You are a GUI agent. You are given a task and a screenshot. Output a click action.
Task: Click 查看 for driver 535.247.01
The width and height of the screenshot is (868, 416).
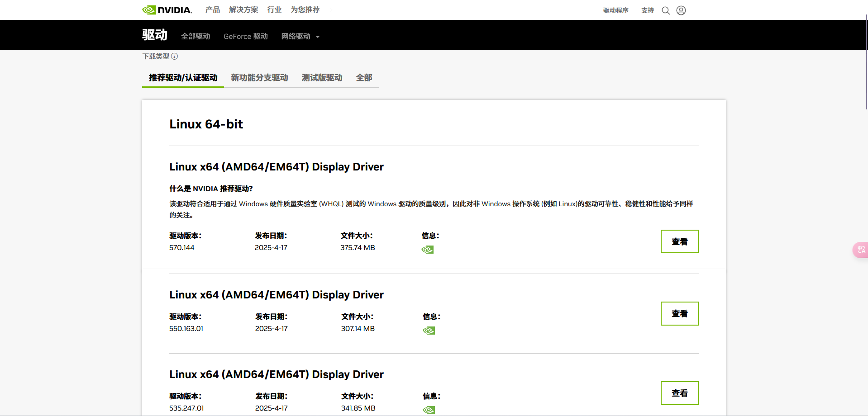click(x=680, y=393)
